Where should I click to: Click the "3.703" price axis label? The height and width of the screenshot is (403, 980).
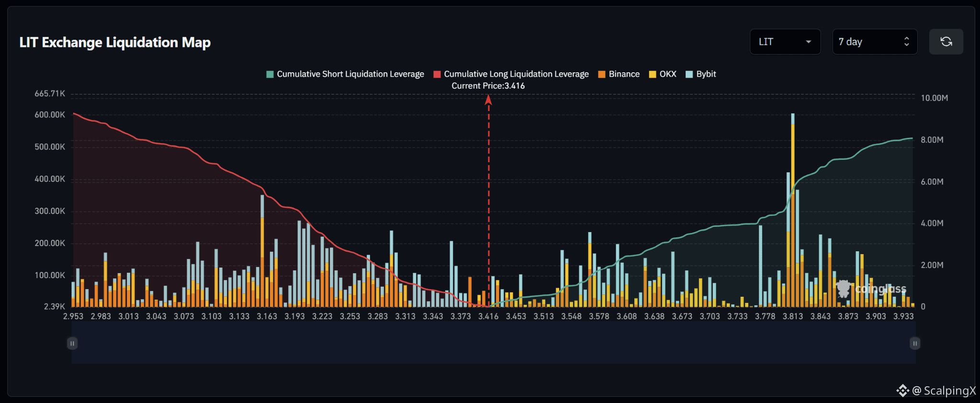[710, 316]
